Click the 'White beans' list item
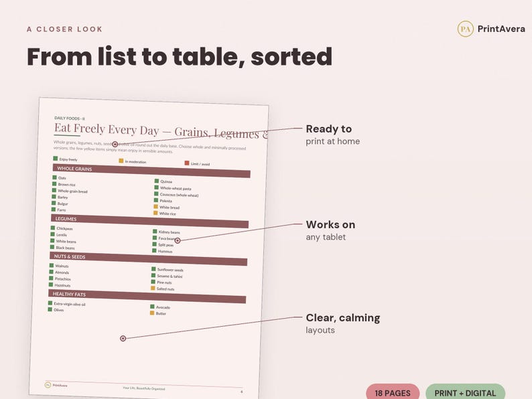This screenshot has height=399, width=532. pyautogui.click(x=63, y=241)
